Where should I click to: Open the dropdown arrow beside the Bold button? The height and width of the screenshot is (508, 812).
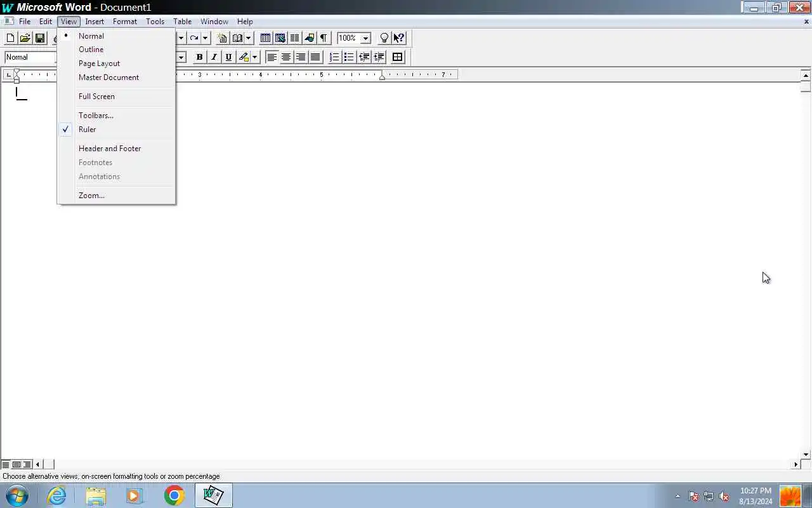click(181, 57)
